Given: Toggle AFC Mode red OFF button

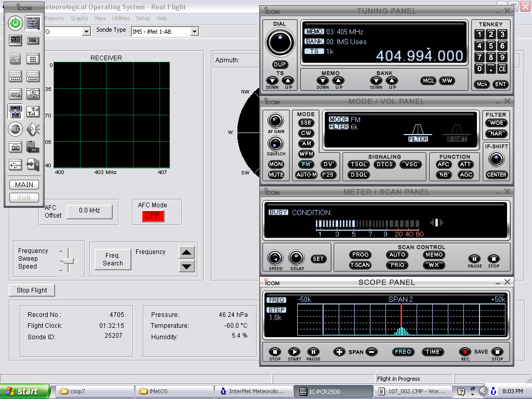Looking at the screenshot, I should pyautogui.click(x=153, y=216).
